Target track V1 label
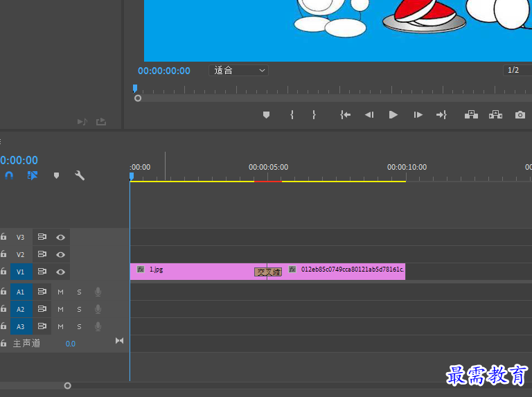532x397 pixels. 21,272
